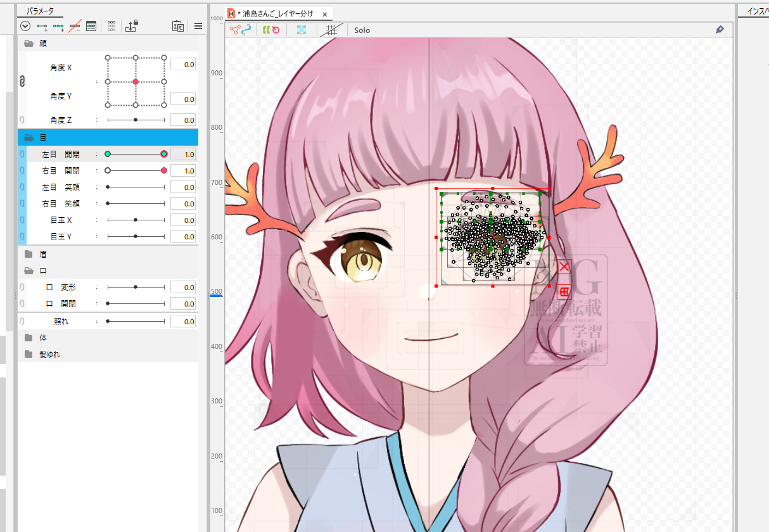
Task: Click the two-point keyform insert icon
Action: [42, 26]
